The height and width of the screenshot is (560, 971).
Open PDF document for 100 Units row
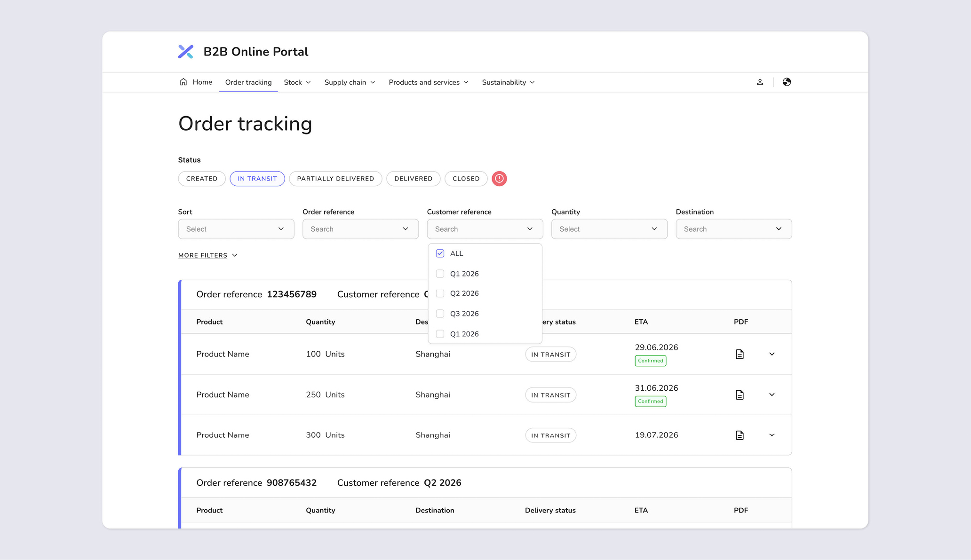740,354
